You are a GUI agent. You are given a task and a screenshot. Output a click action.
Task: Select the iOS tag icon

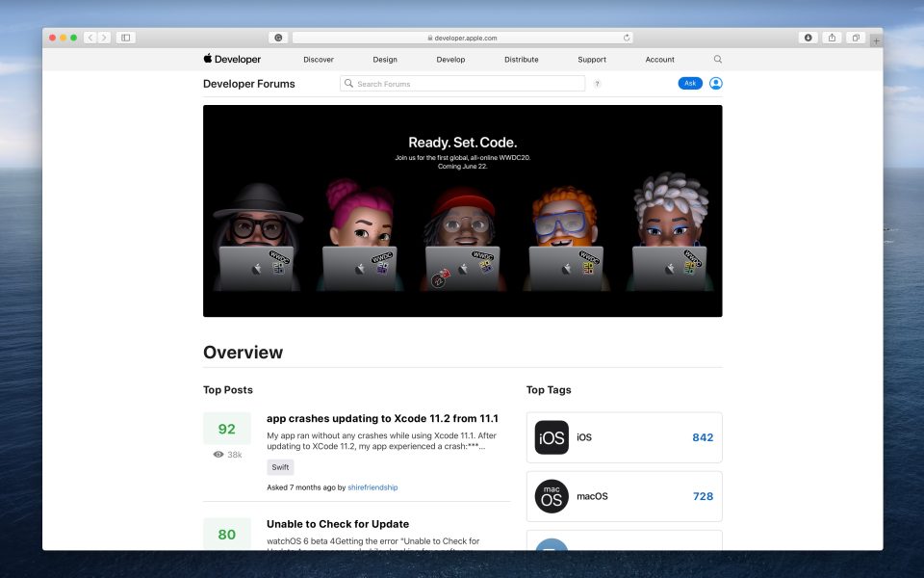pyautogui.click(x=552, y=437)
